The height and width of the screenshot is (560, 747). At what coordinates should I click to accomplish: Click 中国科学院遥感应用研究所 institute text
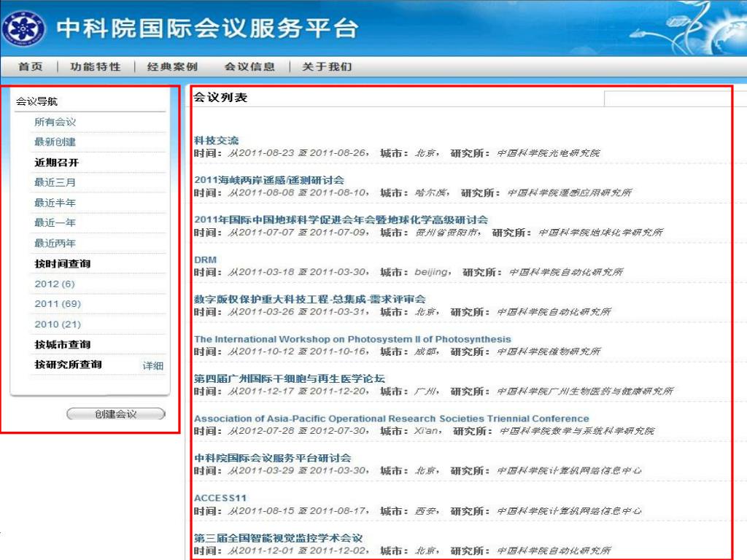coord(569,192)
